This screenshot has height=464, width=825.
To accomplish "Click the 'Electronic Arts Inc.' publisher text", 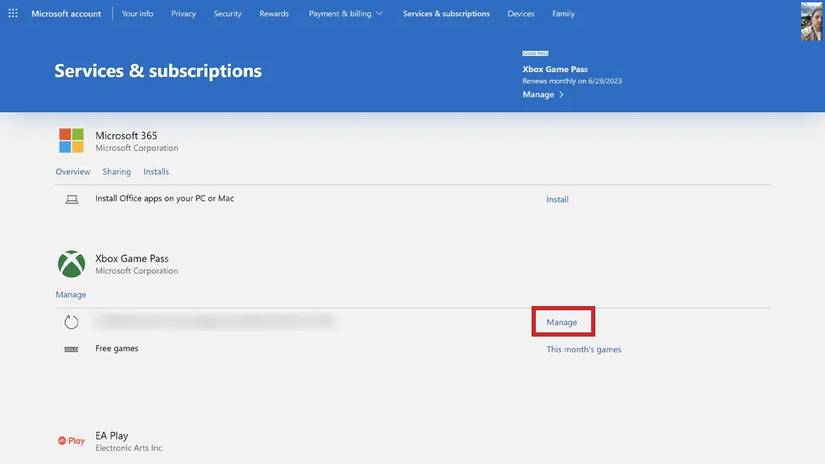I will [129, 448].
